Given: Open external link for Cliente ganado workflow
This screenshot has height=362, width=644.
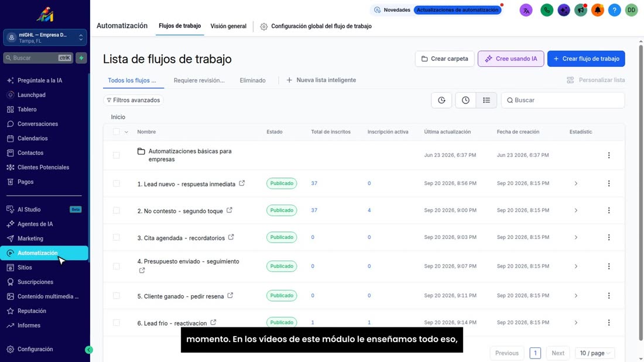Looking at the screenshot, I should point(231,295).
